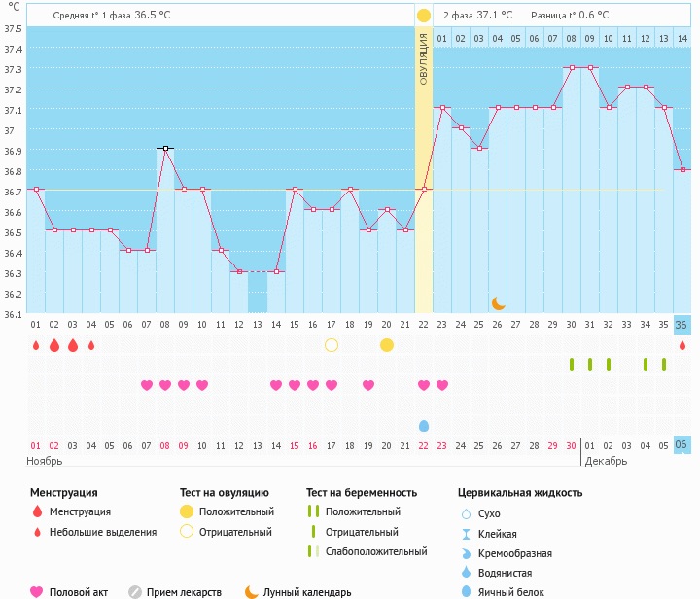The image size is (700, 599).
Task: Click the highlighted December date 06
Action: (x=682, y=445)
